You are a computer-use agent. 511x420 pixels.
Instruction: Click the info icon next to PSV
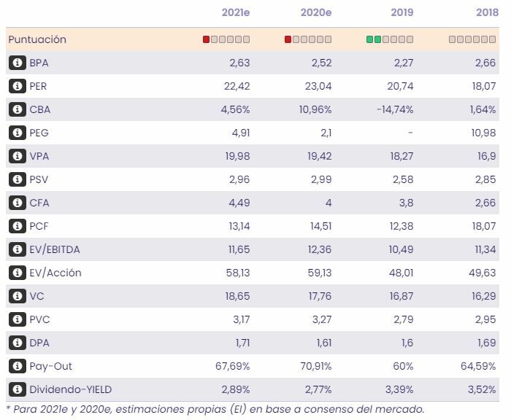tap(17, 179)
